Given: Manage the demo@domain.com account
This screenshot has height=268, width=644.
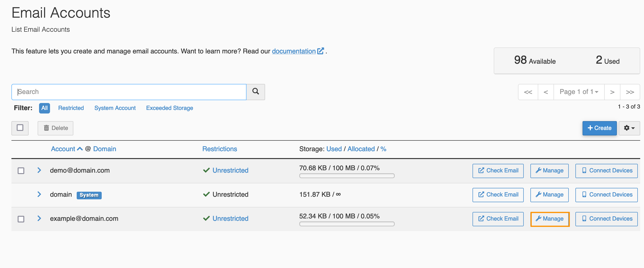Looking at the screenshot, I should (549, 171).
